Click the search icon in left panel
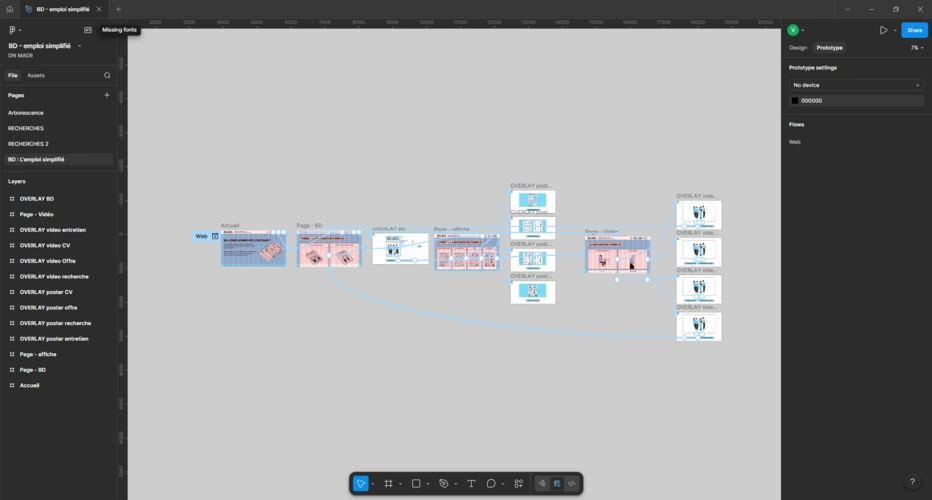This screenshot has width=932, height=500. click(107, 75)
